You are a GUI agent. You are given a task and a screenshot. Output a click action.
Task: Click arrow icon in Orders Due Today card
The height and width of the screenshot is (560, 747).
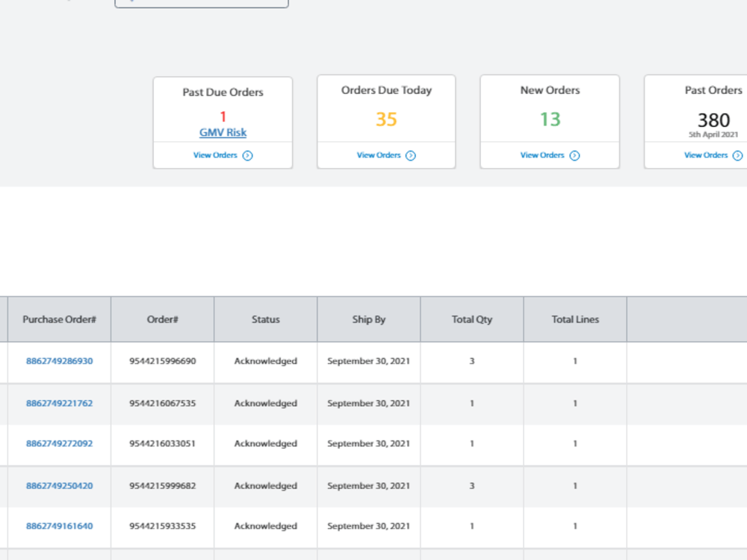click(411, 156)
